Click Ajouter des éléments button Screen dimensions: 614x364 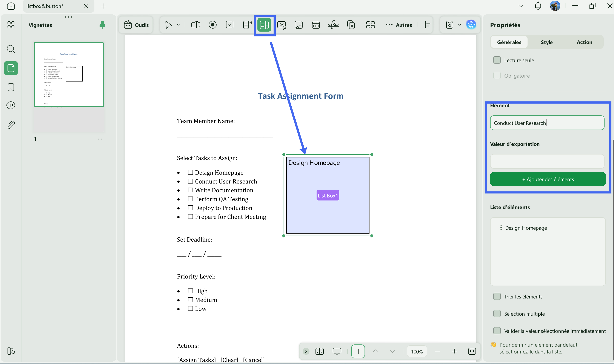point(548,179)
